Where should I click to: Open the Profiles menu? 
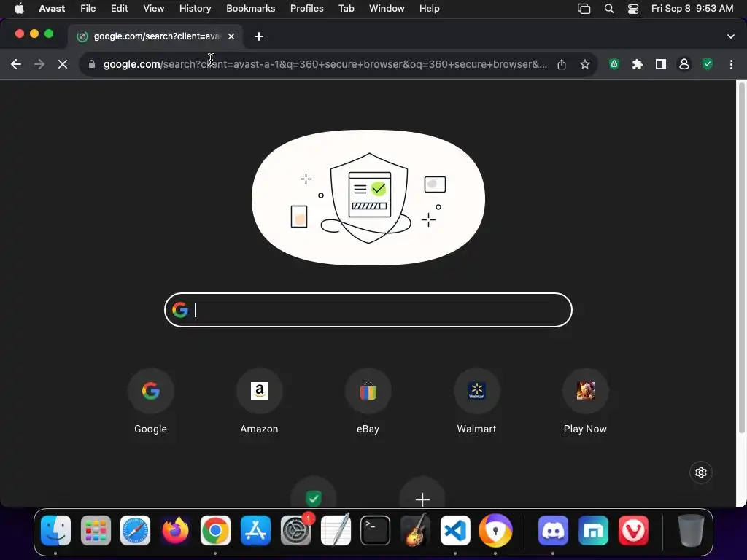coord(307,9)
